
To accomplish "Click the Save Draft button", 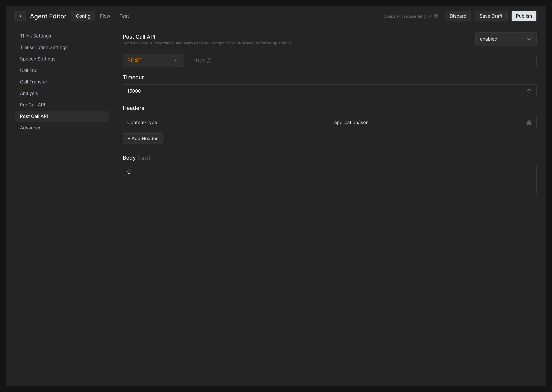I will [x=491, y=16].
